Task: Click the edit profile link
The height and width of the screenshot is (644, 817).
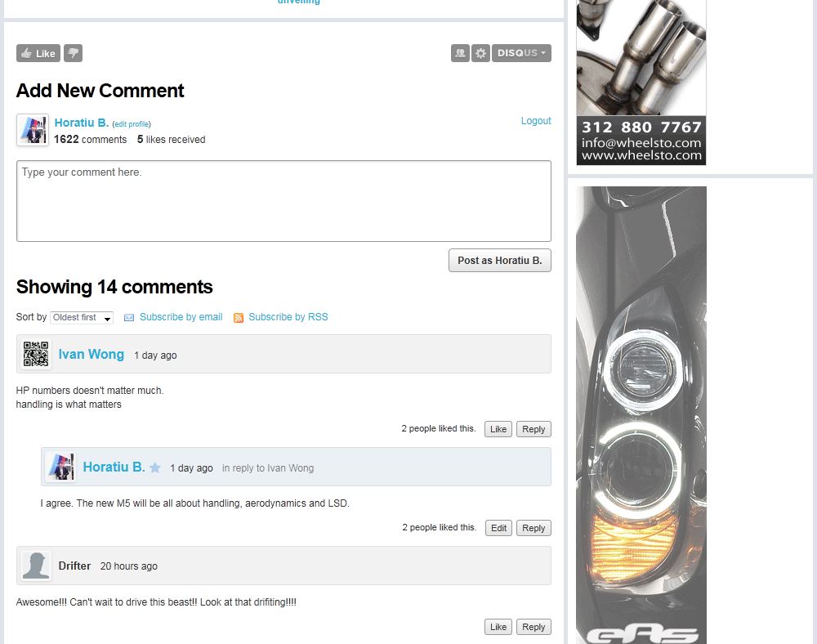Action: (x=132, y=124)
